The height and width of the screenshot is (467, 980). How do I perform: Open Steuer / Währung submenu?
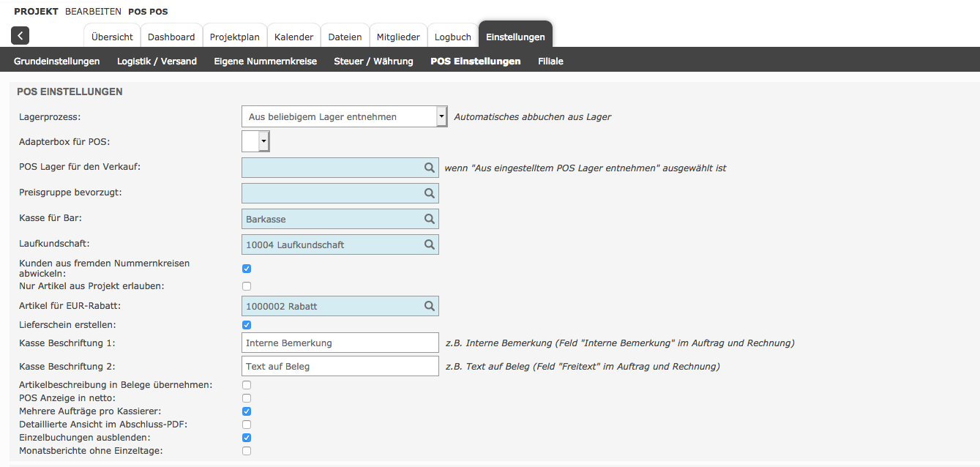(373, 61)
